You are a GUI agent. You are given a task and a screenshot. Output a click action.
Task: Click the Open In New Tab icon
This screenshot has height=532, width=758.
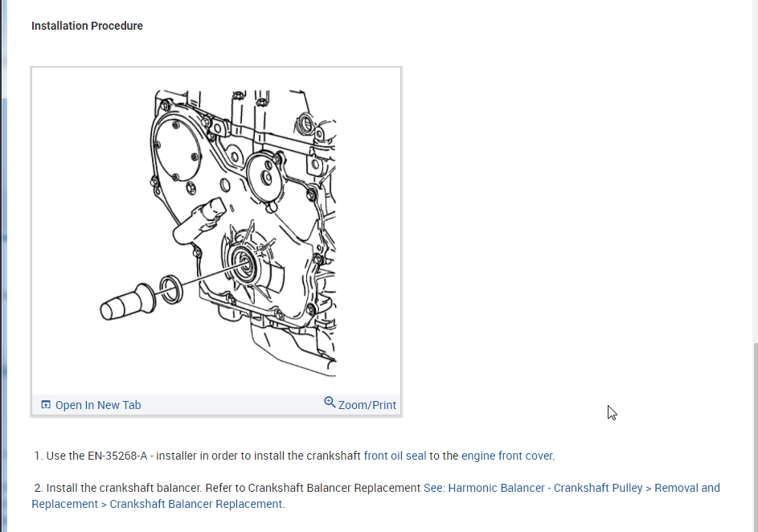[x=46, y=404]
